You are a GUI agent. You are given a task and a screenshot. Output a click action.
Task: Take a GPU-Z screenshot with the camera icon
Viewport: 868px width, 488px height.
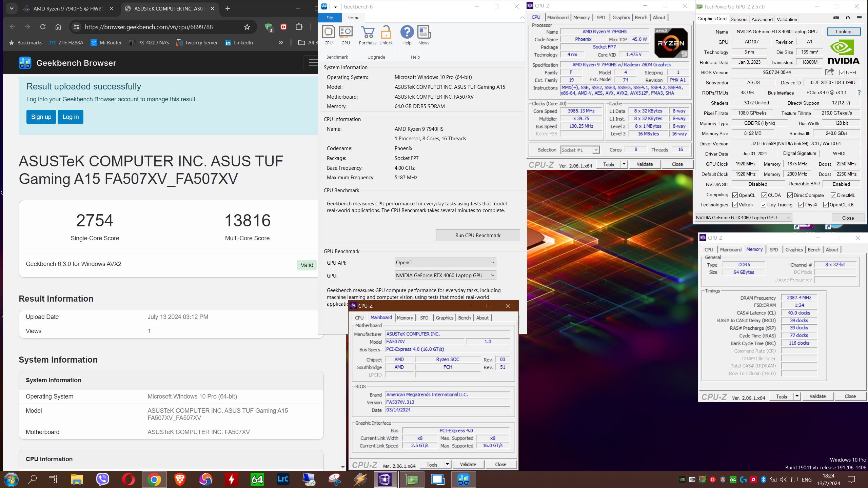836,18
